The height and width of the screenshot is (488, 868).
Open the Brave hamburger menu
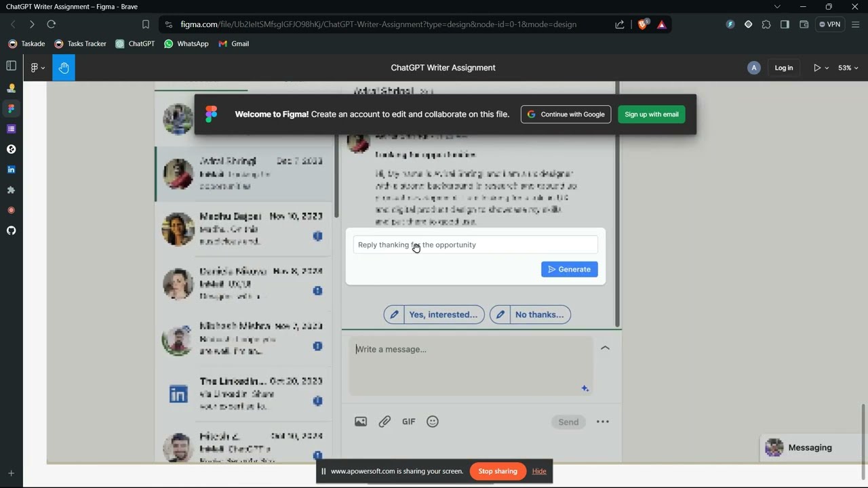[856, 24]
